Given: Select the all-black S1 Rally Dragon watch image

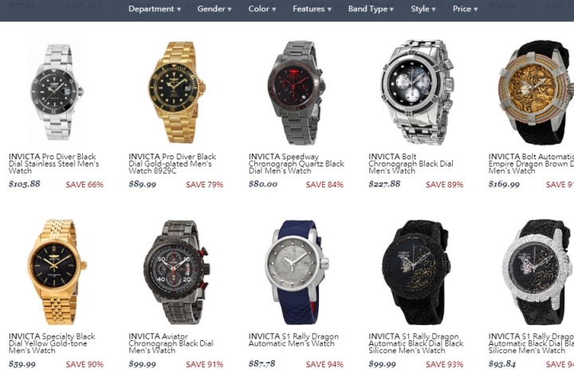Looking at the screenshot, I should [x=416, y=272].
